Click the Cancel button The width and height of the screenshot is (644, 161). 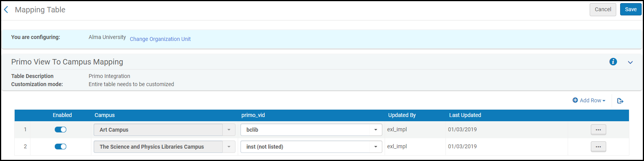click(603, 10)
